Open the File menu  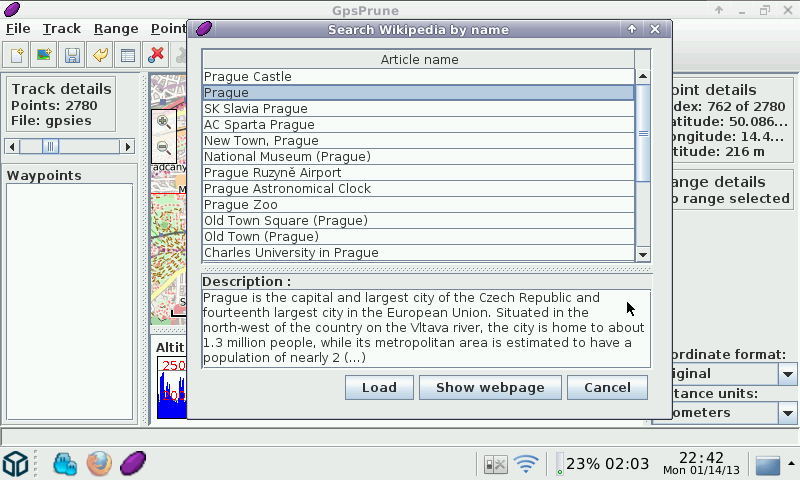18,29
